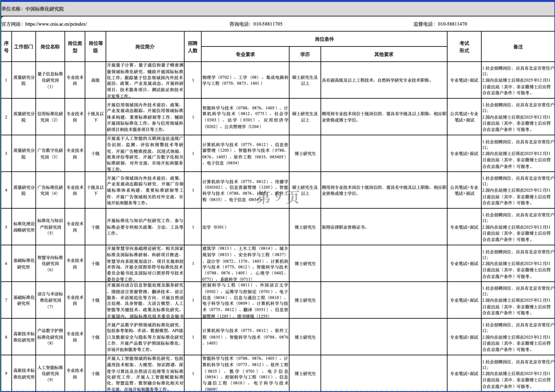
Task: Select the '单位名称：中国标准化研究院' title row
Action: point(277,9)
